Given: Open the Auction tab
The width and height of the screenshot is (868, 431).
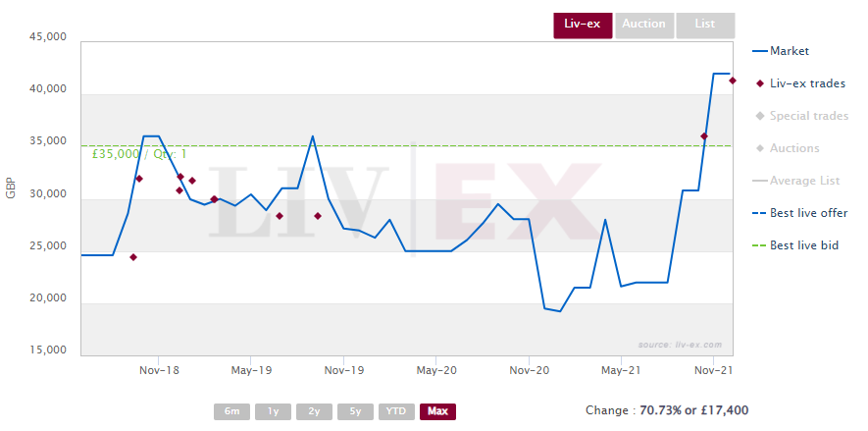Looking at the screenshot, I should tap(643, 25).
